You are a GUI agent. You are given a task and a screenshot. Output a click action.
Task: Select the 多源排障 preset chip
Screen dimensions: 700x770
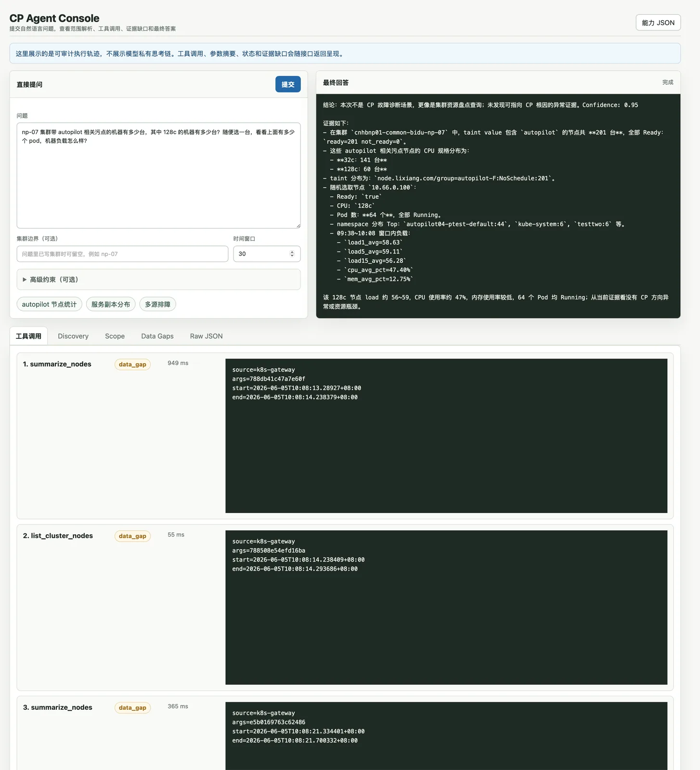click(x=157, y=304)
